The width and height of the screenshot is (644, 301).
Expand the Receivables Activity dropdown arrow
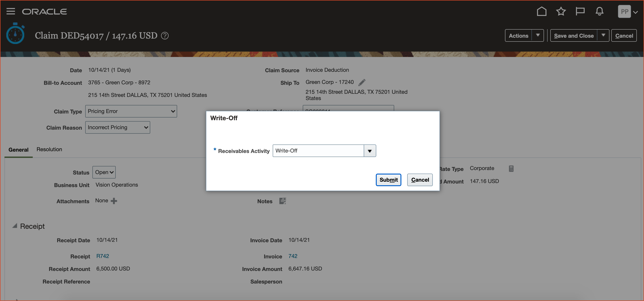[370, 151]
